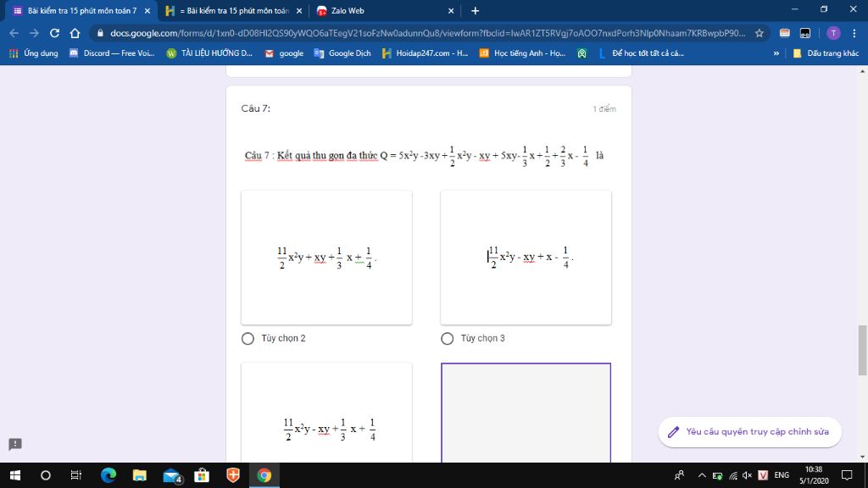Screen dimensions: 868x488
Task: Click the Câu 7: question heading
Action: tap(256, 108)
